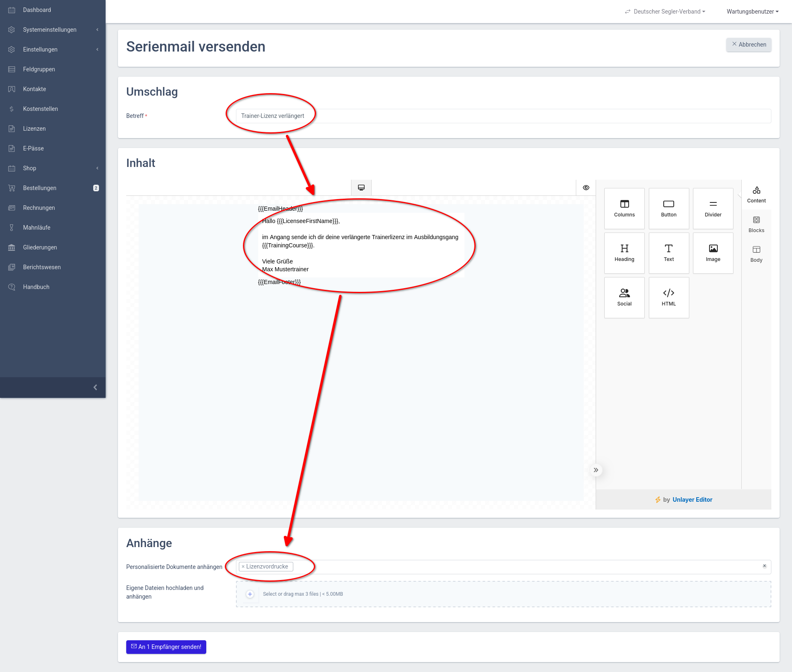
Task: Select the Divider content tool
Action: tap(713, 209)
